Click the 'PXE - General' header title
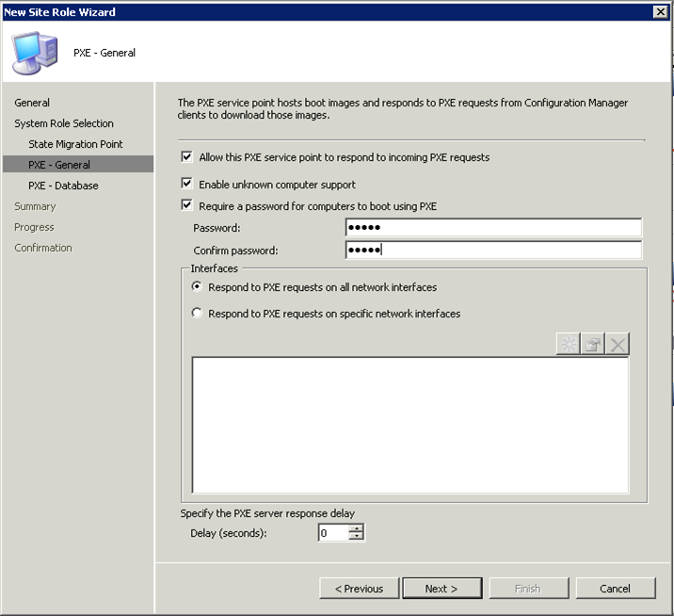This screenshot has width=674, height=616. click(104, 53)
